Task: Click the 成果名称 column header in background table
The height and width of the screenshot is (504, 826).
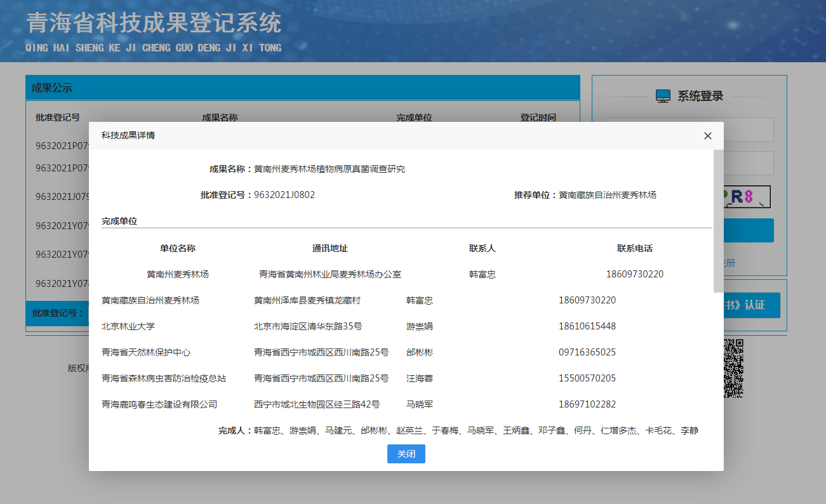Action: tap(220, 117)
